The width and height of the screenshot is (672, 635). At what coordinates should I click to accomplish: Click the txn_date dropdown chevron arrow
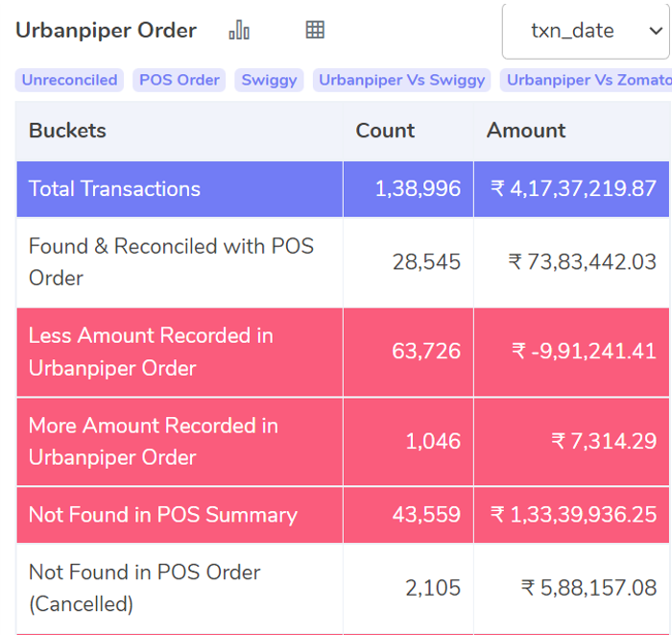point(656,31)
